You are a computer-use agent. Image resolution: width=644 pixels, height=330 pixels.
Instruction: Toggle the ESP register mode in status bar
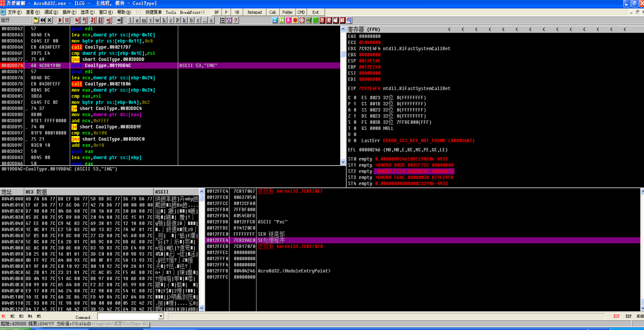tap(616, 316)
